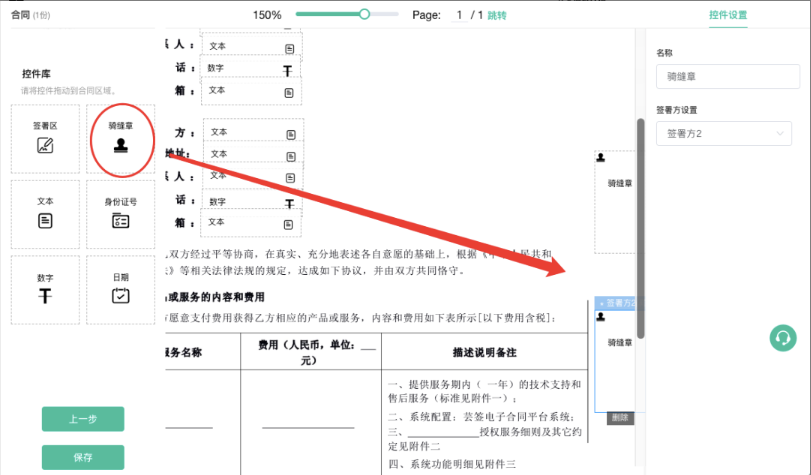The image size is (811, 475).
Task: Click the 名称 input field containing 骑缝章
Action: tap(724, 75)
